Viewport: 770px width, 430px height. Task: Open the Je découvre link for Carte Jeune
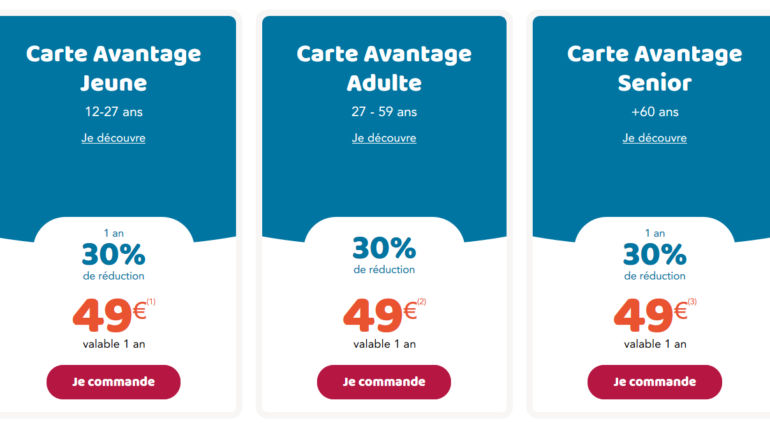pos(113,138)
